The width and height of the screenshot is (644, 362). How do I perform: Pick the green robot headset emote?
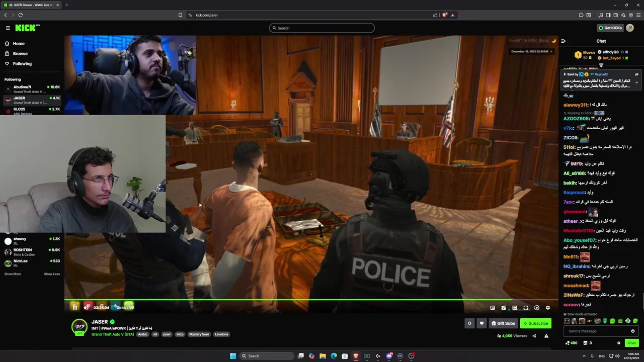coord(628,321)
